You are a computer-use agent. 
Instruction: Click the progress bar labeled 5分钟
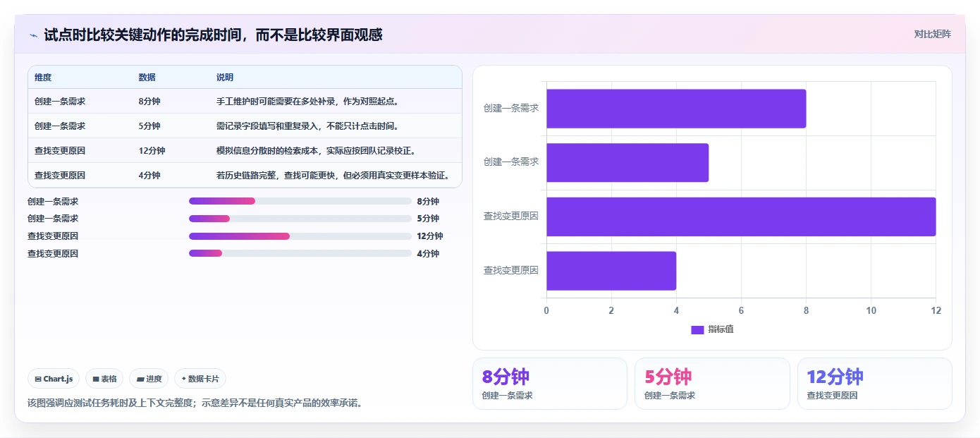click(x=300, y=219)
